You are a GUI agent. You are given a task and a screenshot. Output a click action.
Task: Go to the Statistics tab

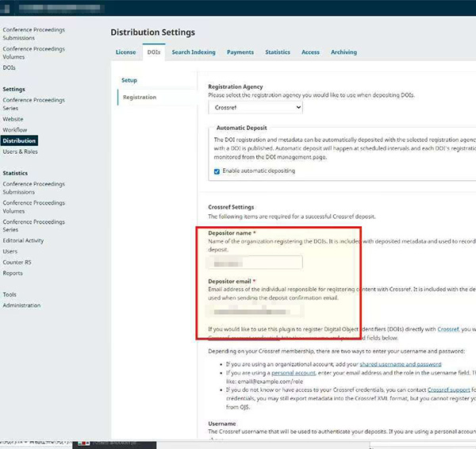pos(278,52)
